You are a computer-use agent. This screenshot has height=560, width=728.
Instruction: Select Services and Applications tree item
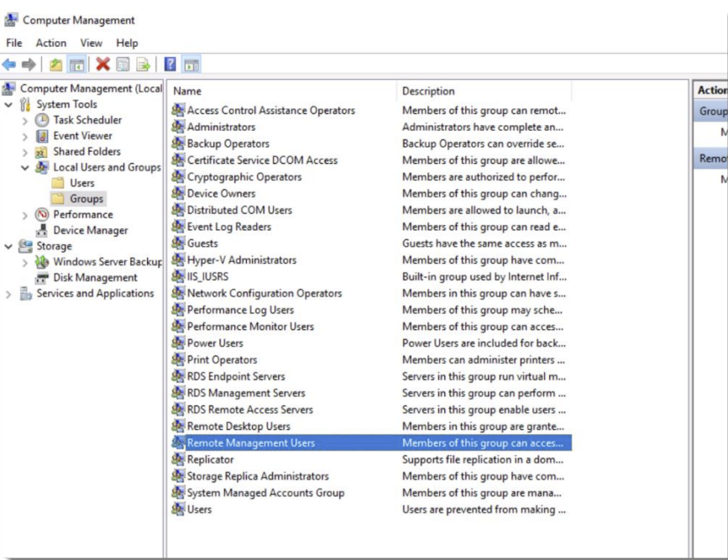click(x=95, y=294)
